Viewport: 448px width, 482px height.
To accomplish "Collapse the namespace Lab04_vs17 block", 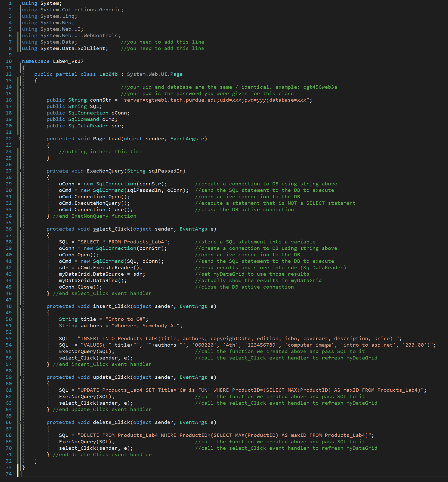I will coord(20,61).
